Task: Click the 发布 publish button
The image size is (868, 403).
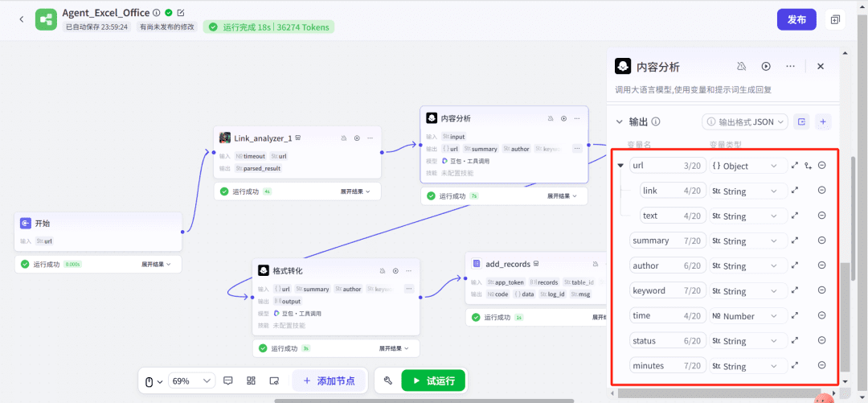Action: click(796, 19)
